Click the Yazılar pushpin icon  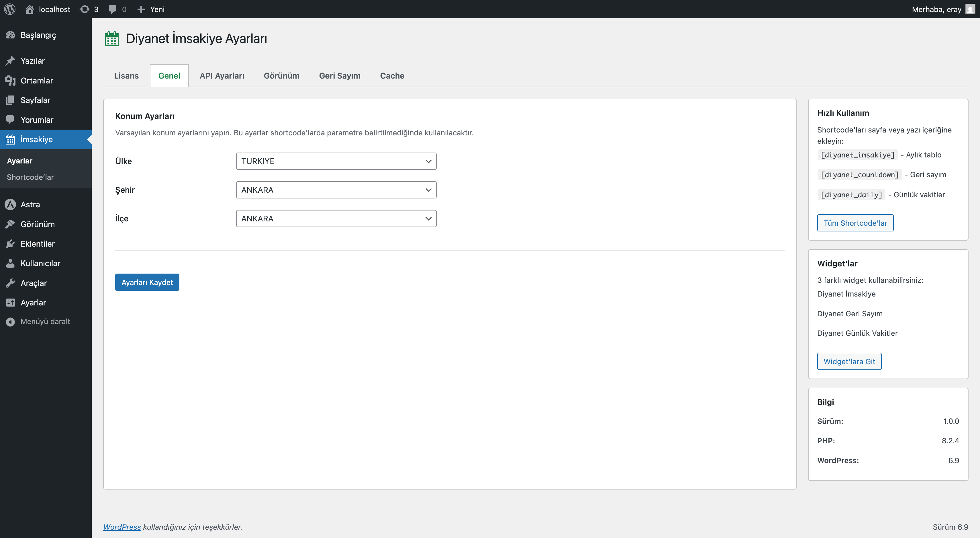coord(10,61)
